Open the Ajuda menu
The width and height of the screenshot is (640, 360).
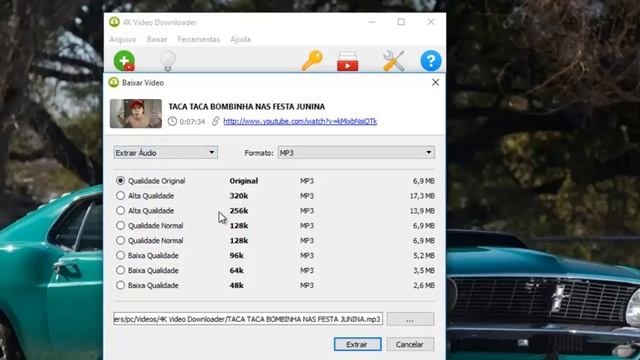(x=240, y=39)
